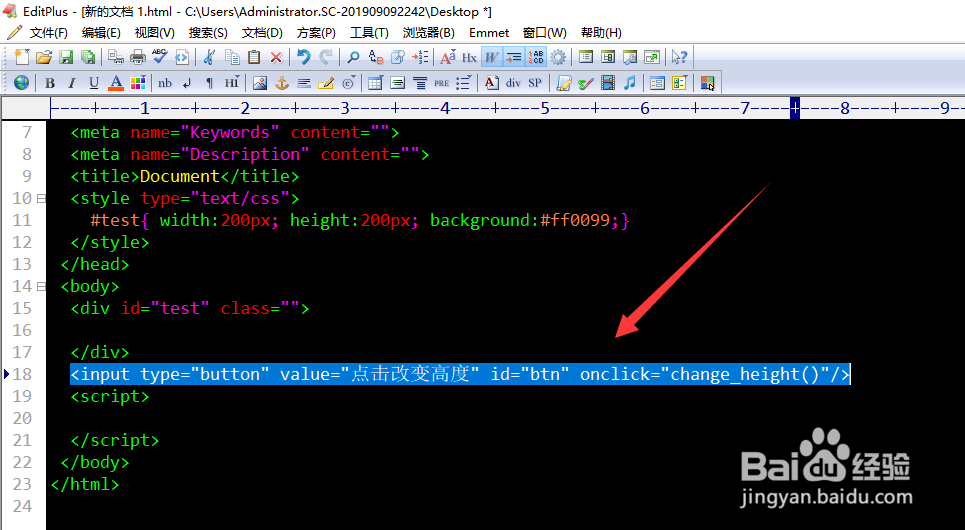Screen dimensions: 965x530
Task: Open print preview icon
Action: [116, 57]
